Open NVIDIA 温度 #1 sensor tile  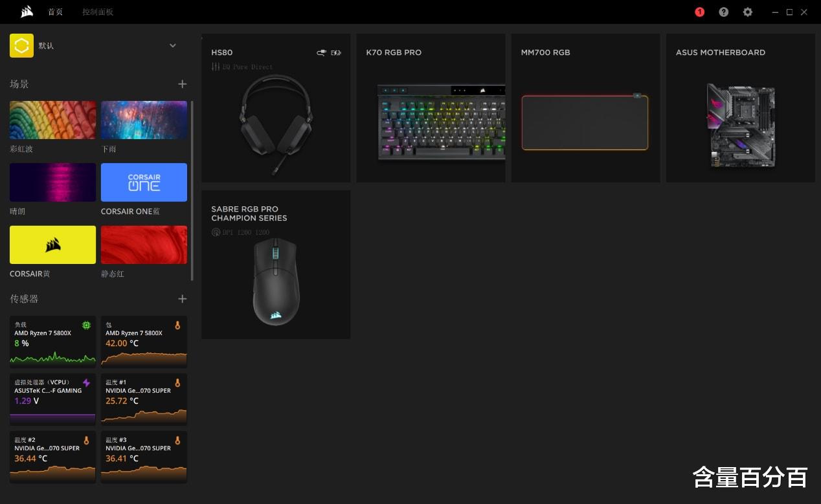[x=144, y=399]
